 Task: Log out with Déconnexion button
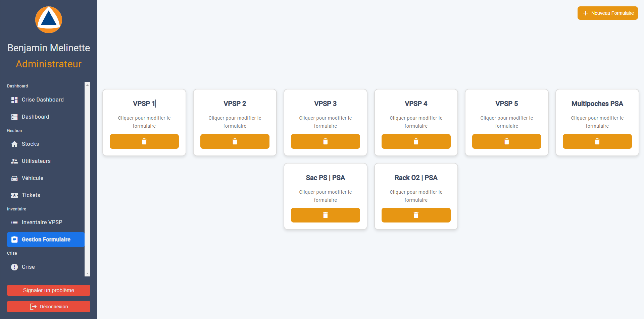click(x=49, y=307)
